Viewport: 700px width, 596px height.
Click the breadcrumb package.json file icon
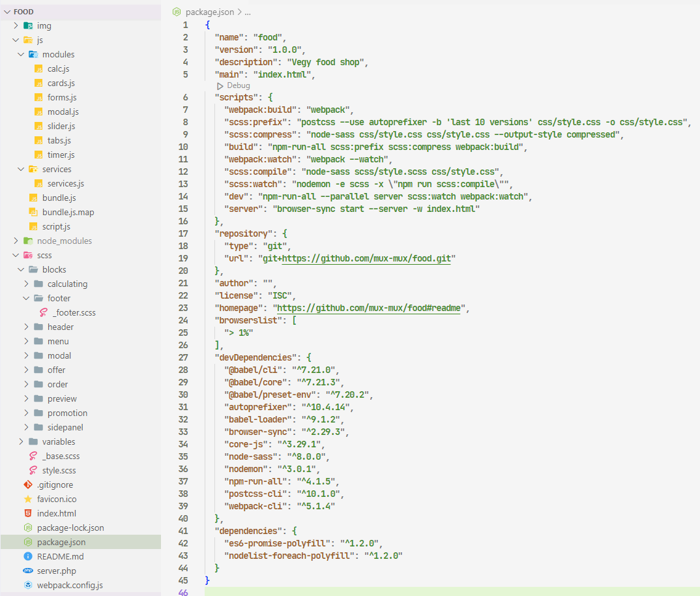[177, 12]
